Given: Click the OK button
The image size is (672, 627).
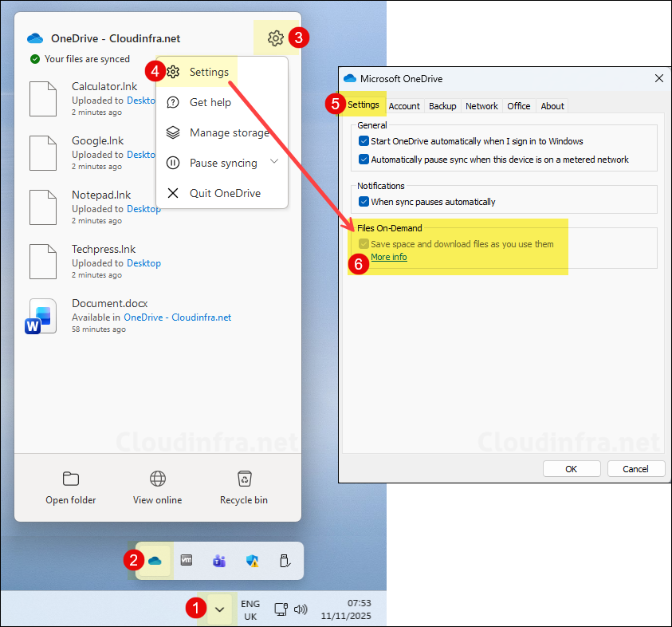Looking at the screenshot, I should click(572, 468).
